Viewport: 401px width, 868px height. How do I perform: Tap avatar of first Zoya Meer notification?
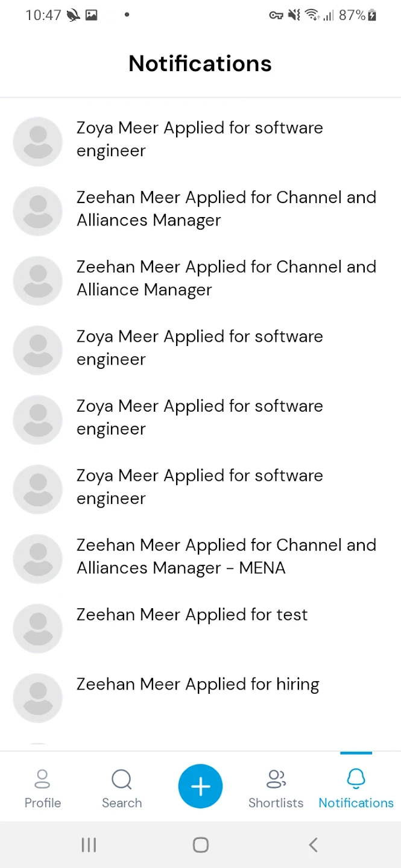[38, 142]
